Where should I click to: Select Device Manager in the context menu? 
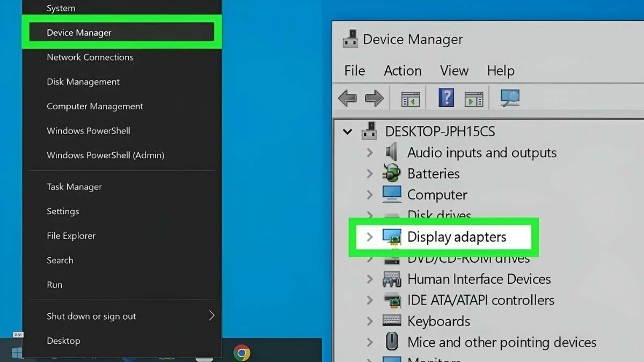[x=79, y=33]
